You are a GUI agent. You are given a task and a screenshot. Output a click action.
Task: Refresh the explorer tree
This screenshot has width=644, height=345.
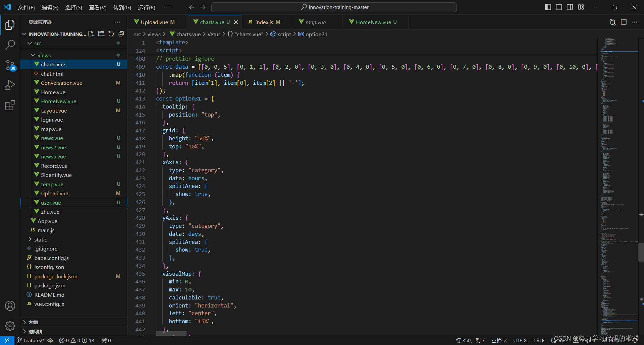click(x=111, y=34)
